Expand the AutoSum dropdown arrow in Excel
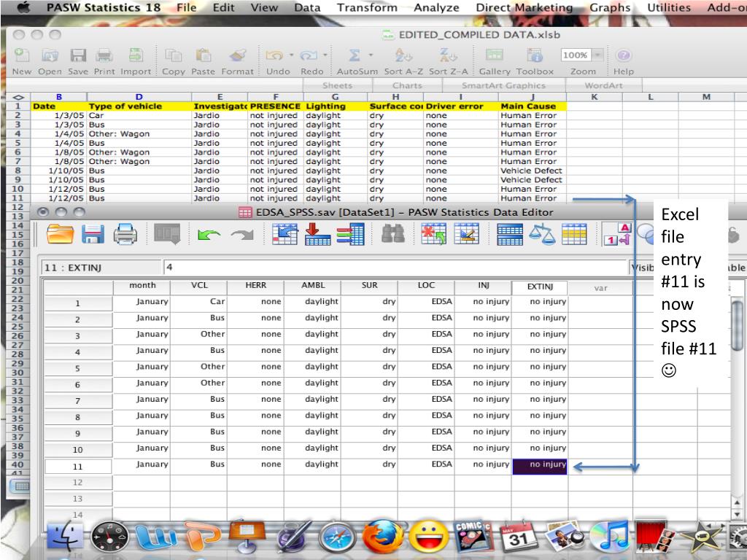The height and width of the screenshot is (560, 747). pos(370,55)
